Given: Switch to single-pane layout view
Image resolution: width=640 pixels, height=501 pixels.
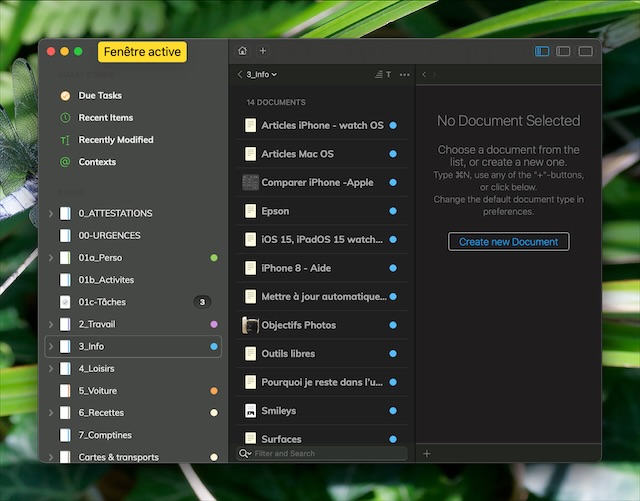Looking at the screenshot, I should click(x=586, y=51).
